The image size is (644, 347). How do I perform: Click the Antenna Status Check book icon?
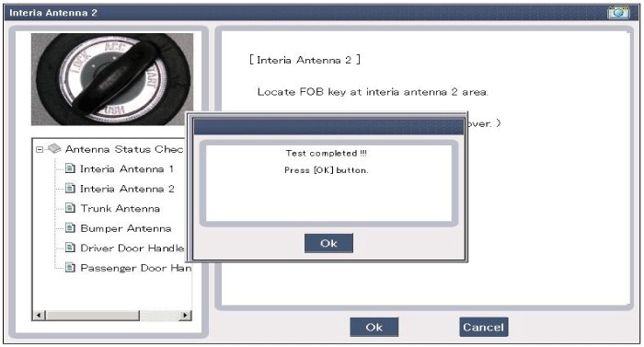[x=54, y=148]
